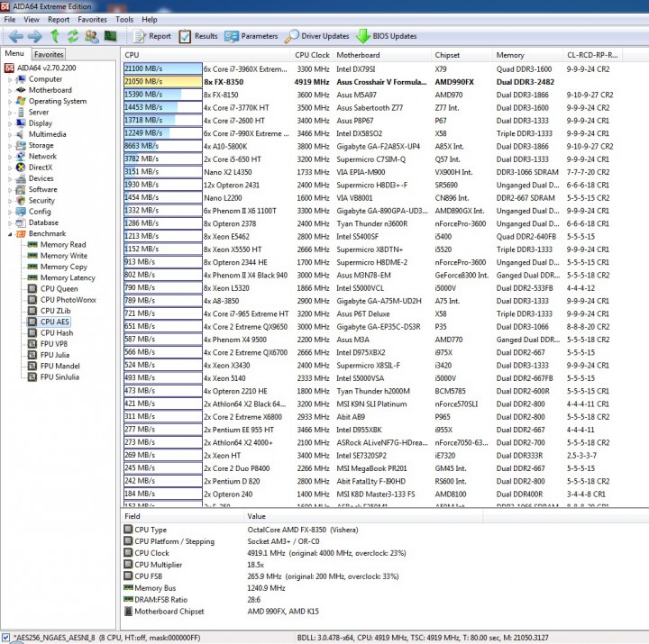Launch BIOS Updates from toolbar
This screenshot has height=644, width=649.
(x=387, y=36)
